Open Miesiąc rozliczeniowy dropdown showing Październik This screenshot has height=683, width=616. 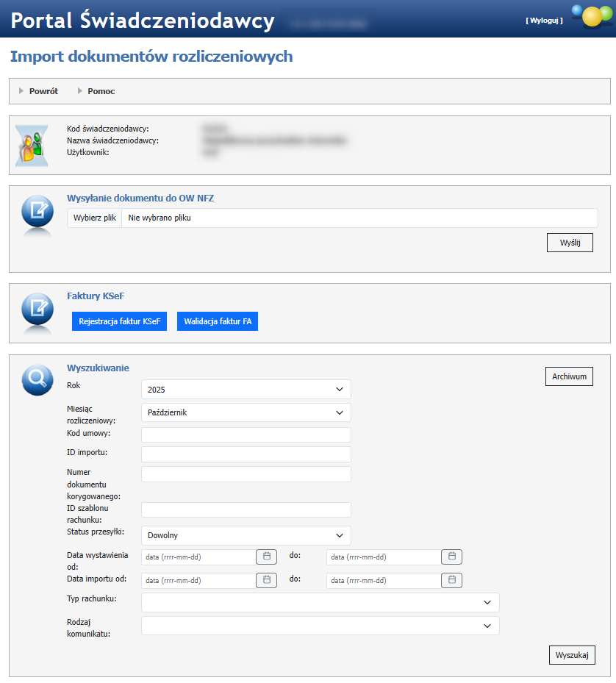click(x=246, y=412)
